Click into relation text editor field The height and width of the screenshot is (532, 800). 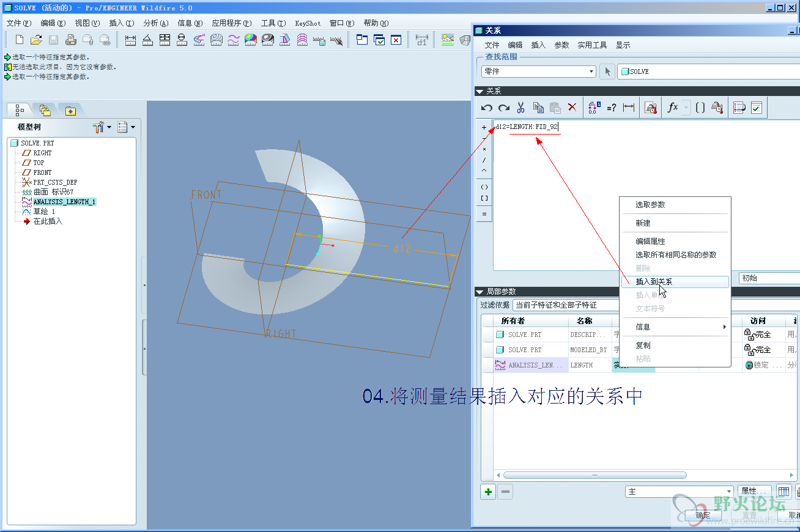coord(646,196)
